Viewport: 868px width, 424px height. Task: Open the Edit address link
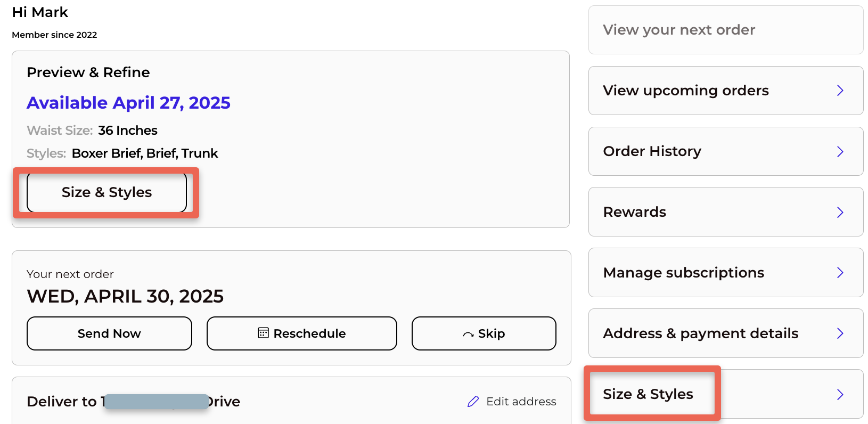(512, 402)
